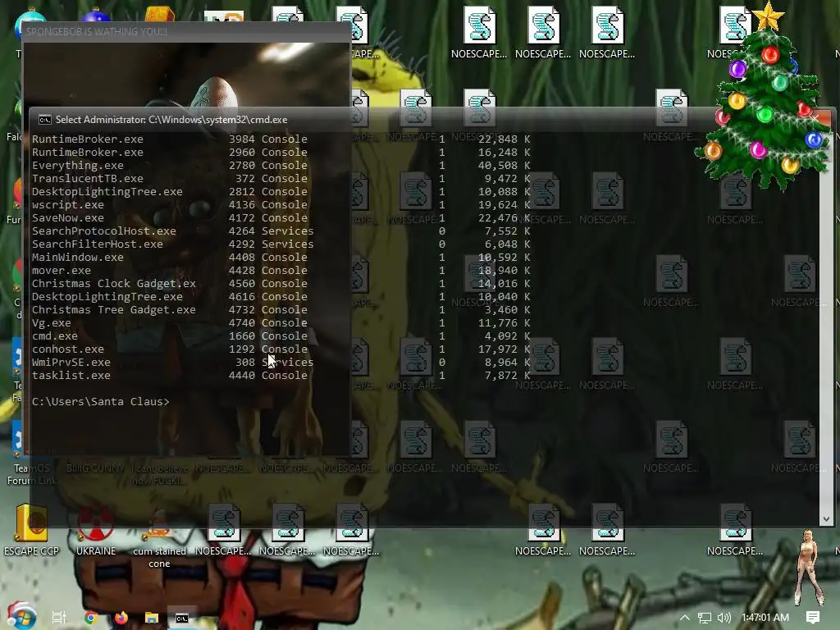Image resolution: width=840 pixels, height=630 pixels.
Task: Click the RuntimeBroker.exe row with PID 2960
Action: click(281, 152)
